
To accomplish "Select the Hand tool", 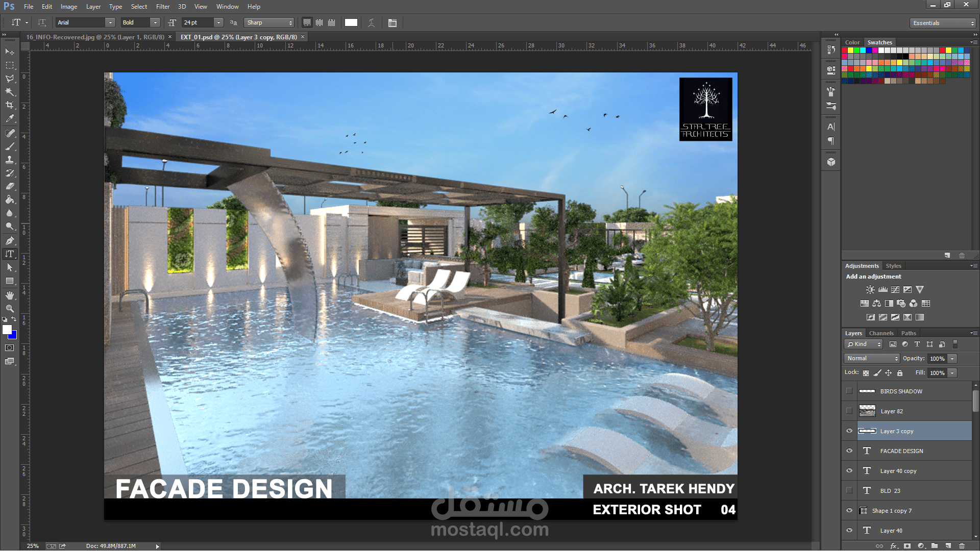I will point(10,295).
